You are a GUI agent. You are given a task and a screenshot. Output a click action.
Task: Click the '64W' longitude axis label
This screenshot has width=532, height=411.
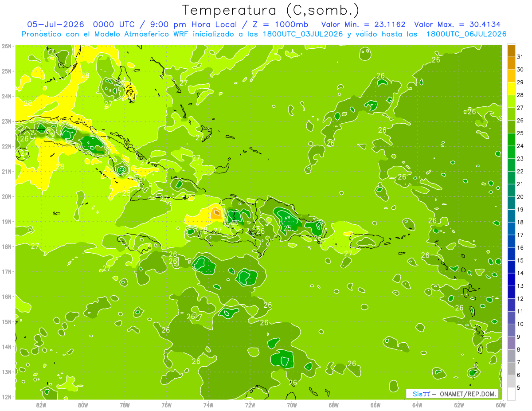[417, 405]
